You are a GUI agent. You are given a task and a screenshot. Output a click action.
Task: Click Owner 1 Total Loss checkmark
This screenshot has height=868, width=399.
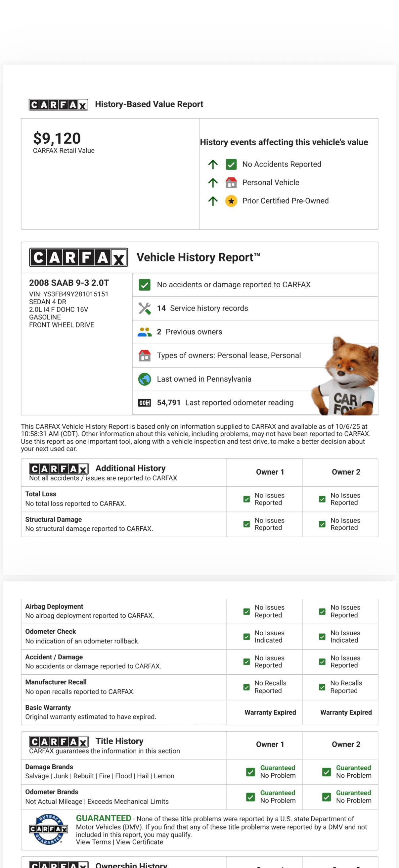(x=246, y=499)
